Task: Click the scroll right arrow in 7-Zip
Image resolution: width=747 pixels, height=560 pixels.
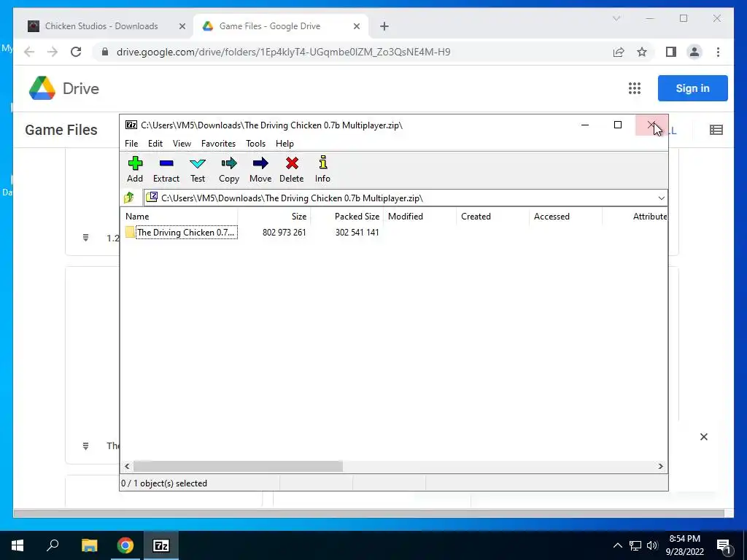Action: click(660, 466)
